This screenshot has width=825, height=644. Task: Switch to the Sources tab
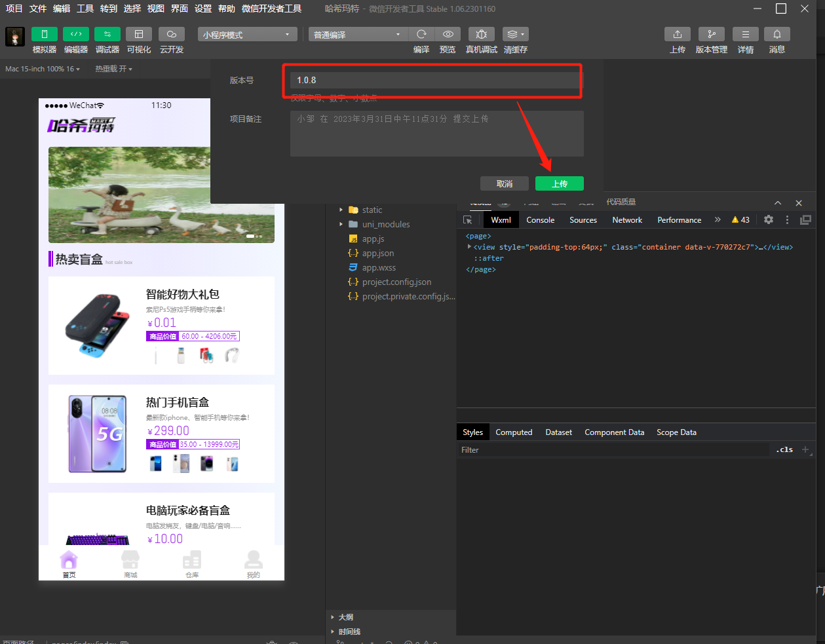coord(583,220)
